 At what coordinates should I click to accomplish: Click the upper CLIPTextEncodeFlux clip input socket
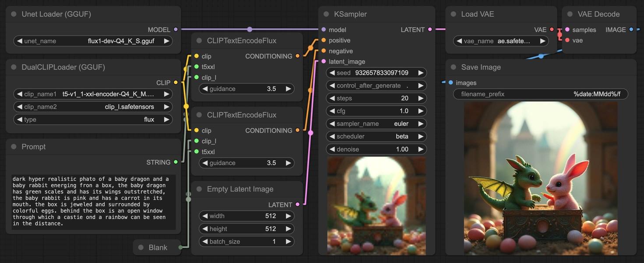[x=197, y=56]
